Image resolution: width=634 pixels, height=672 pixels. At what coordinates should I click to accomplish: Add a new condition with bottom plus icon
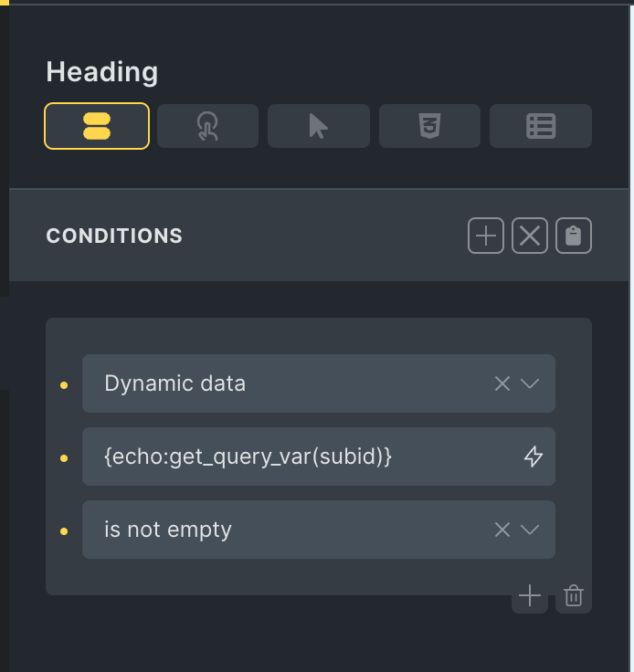tap(530, 597)
